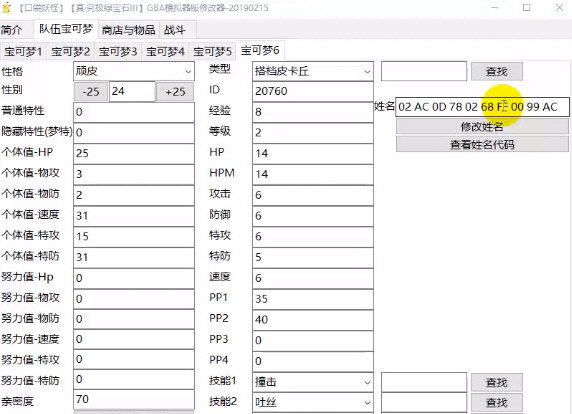Focus the 个体值-物攻 field
Screen dimensions: 572x414
tap(134, 174)
